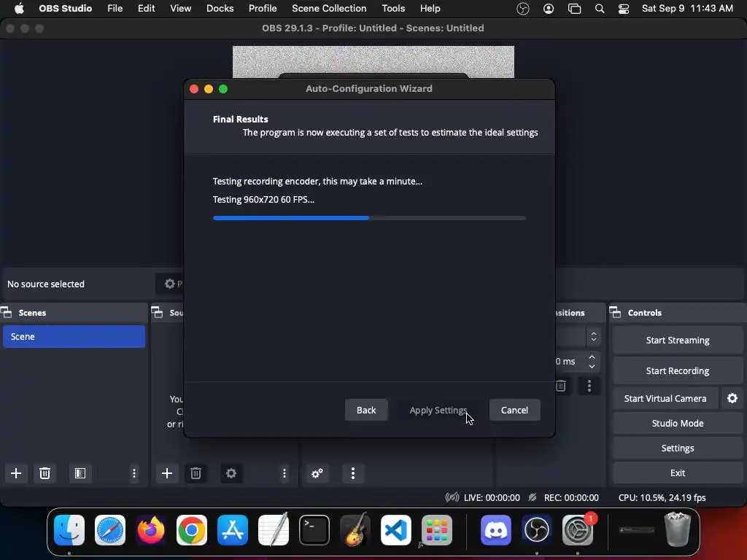Open Trash in the Dock
The height and width of the screenshot is (560, 747).
678,529
